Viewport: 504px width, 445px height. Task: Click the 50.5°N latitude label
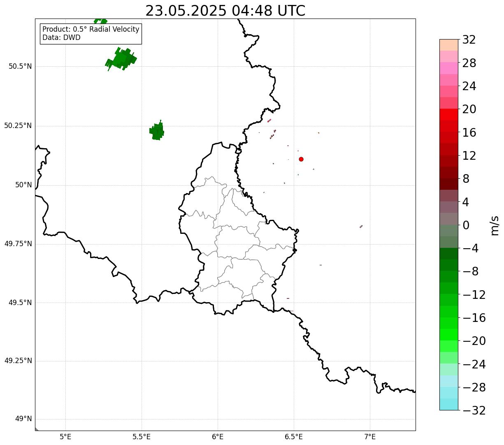click(x=20, y=66)
